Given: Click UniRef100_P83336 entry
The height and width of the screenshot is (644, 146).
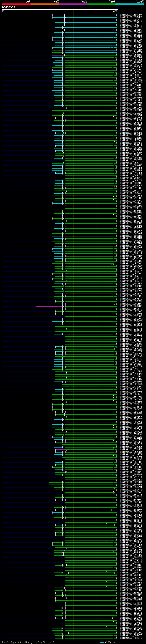Looking at the screenshot, I should (x=131, y=331).
